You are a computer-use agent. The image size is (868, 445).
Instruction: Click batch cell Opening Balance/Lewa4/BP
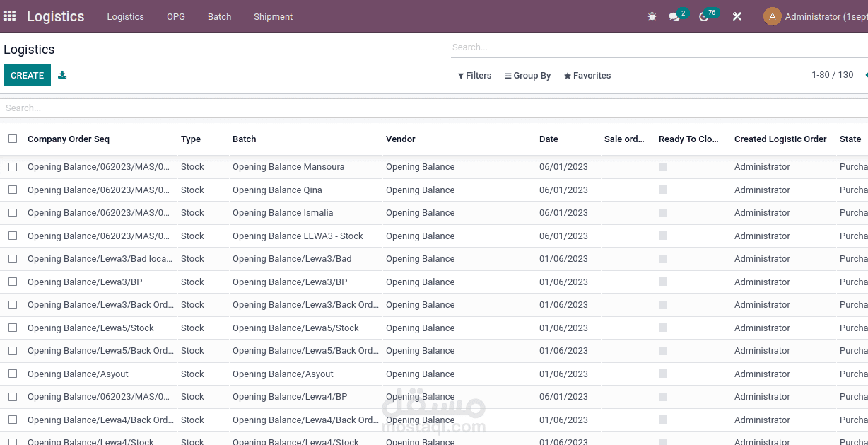point(290,397)
